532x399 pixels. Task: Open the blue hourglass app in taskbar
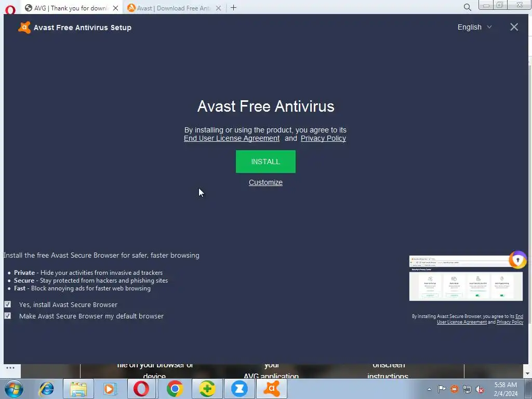239,389
